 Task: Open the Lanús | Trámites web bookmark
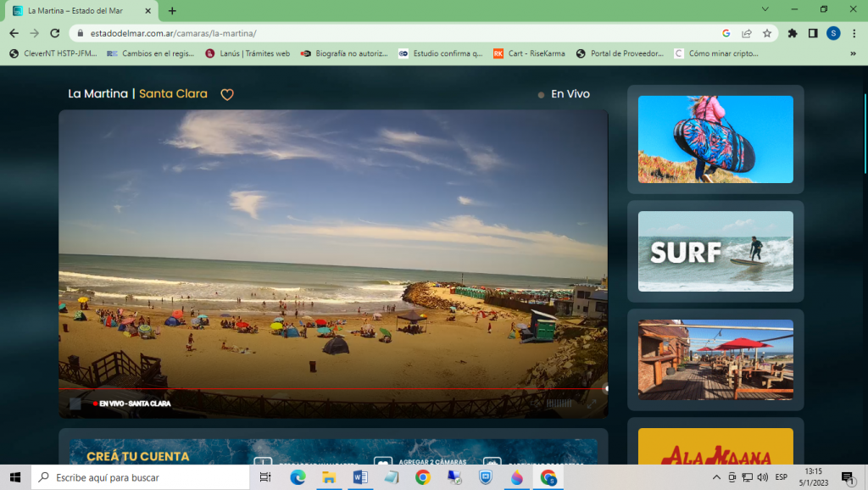click(248, 53)
